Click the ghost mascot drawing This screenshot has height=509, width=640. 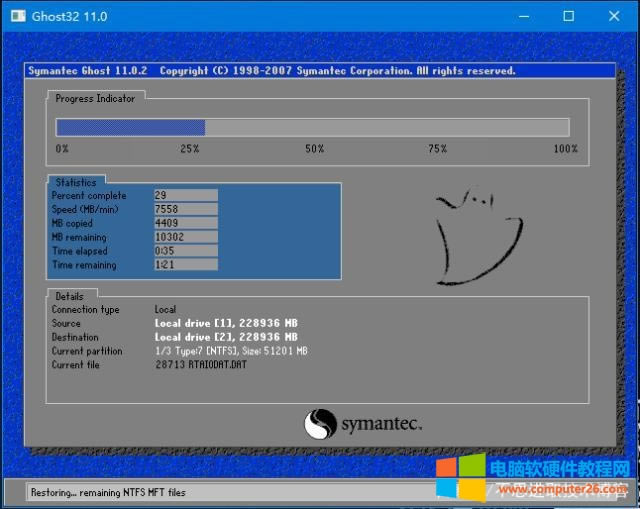[479, 236]
